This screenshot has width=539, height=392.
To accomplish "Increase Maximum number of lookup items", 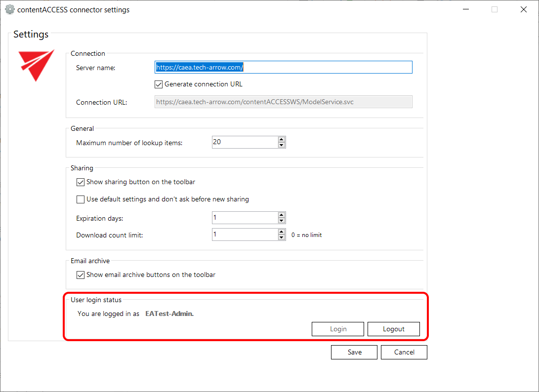I will point(282,139).
